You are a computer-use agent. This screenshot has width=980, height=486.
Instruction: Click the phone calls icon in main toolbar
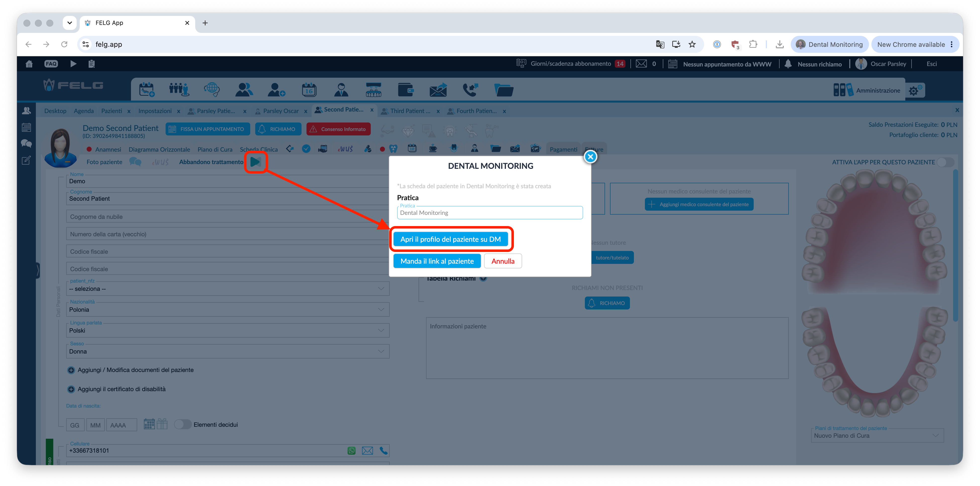tap(471, 90)
